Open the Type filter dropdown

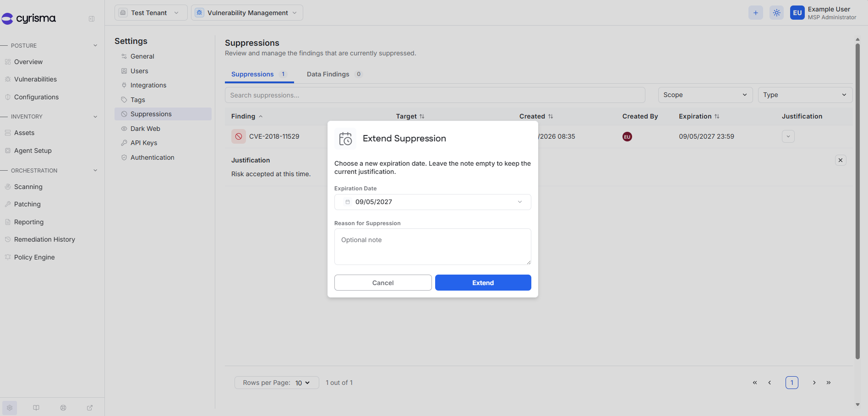click(x=805, y=95)
